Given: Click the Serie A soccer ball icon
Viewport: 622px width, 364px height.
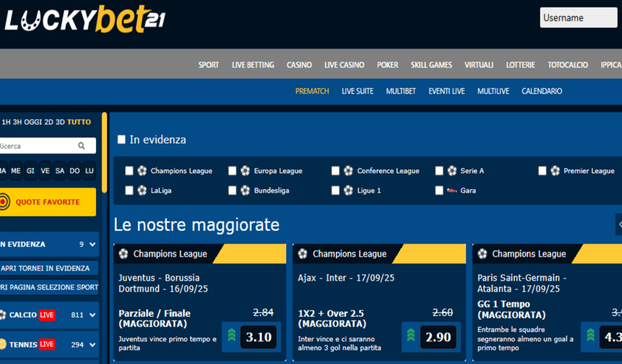Looking at the screenshot, I should 452,170.
